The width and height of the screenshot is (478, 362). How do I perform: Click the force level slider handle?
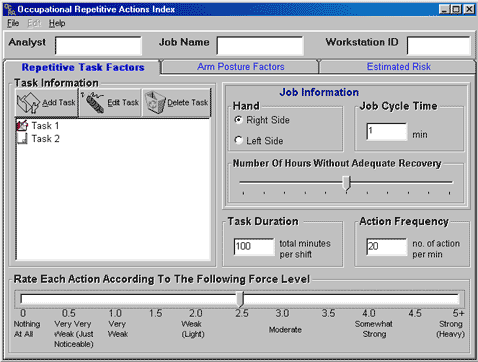coord(240,299)
